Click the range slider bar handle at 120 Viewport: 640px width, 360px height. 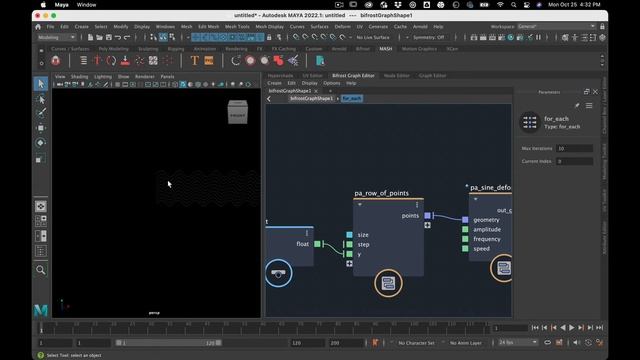click(218, 343)
